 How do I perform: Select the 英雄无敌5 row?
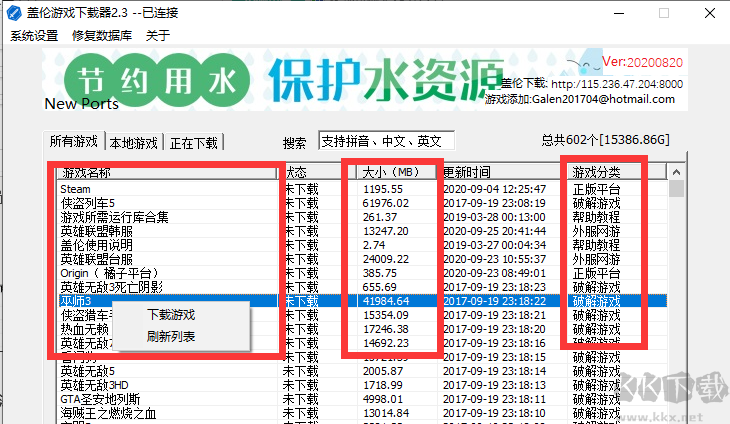click(363, 371)
